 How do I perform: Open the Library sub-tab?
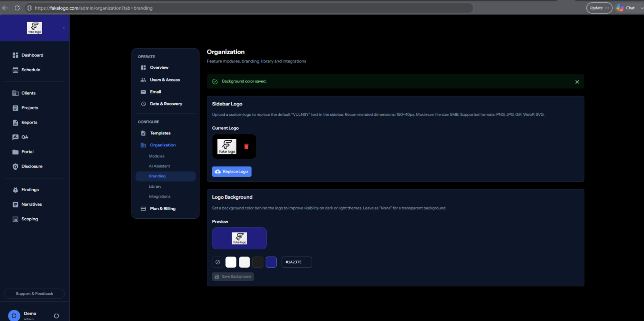click(x=155, y=186)
